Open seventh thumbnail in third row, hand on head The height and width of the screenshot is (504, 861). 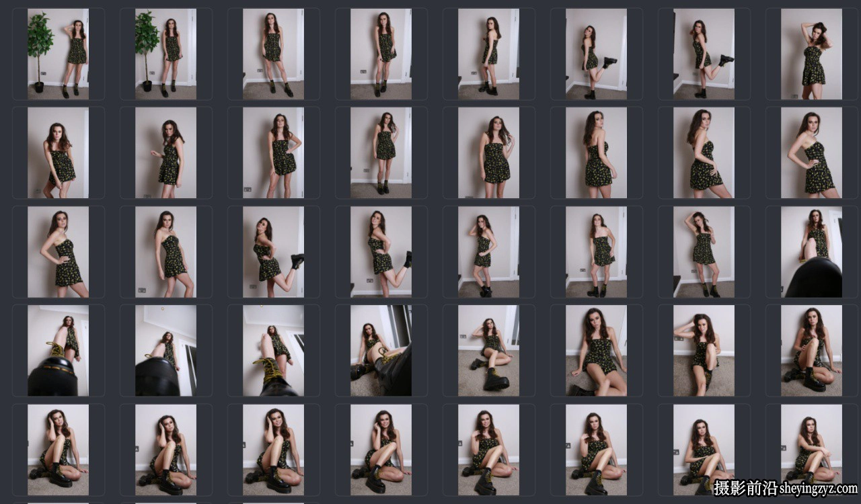pos(704,251)
